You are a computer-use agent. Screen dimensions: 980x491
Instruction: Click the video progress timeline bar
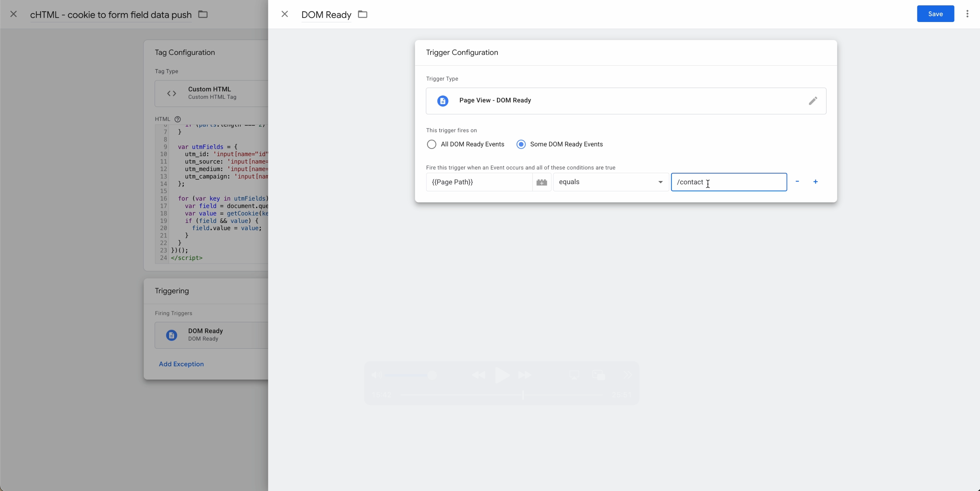point(501,395)
